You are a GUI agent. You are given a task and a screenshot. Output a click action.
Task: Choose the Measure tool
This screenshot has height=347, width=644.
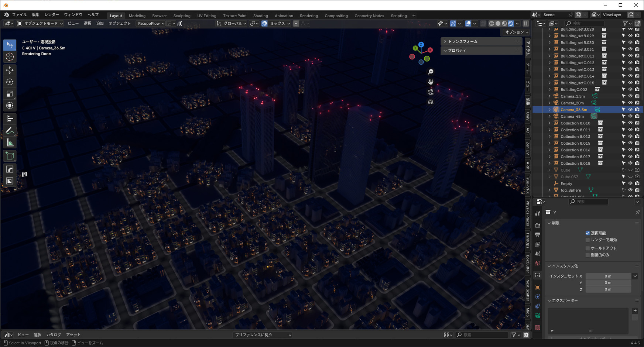(x=10, y=143)
